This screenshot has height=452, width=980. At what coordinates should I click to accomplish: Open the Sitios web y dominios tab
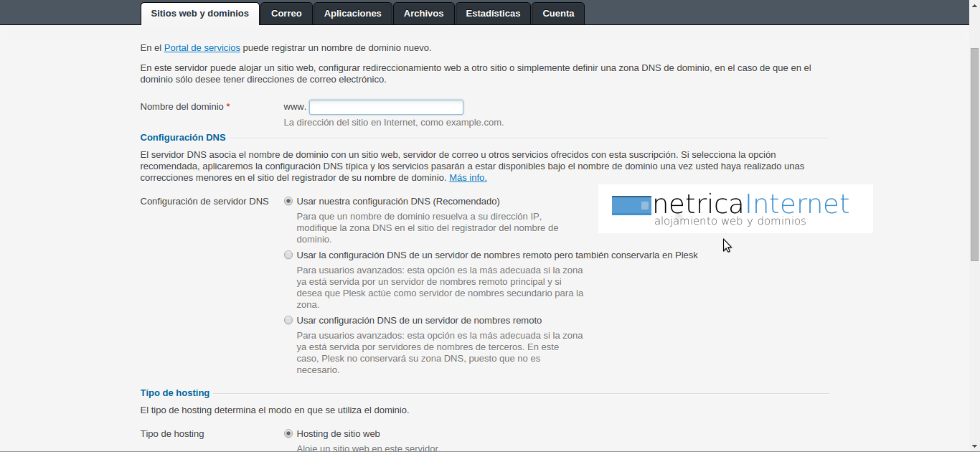point(199,14)
